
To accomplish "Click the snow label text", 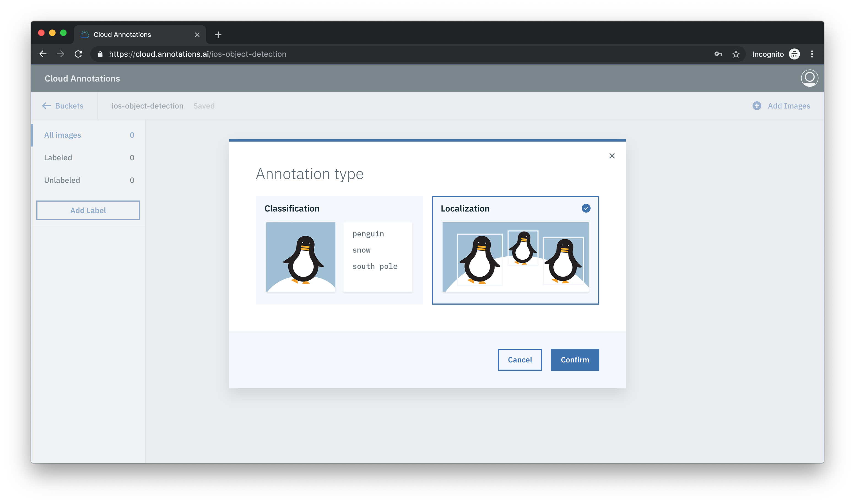I will pyautogui.click(x=361, y=250).
